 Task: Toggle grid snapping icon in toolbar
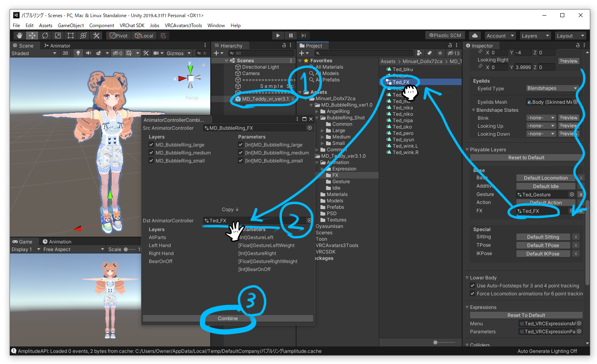click(163, 36)
